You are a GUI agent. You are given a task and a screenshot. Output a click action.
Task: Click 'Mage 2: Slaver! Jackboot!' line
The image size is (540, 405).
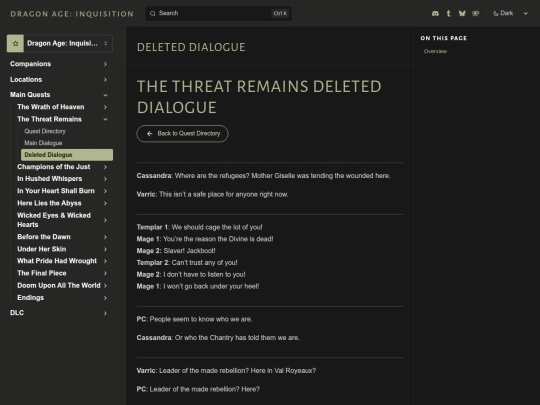tap(176, 251)
